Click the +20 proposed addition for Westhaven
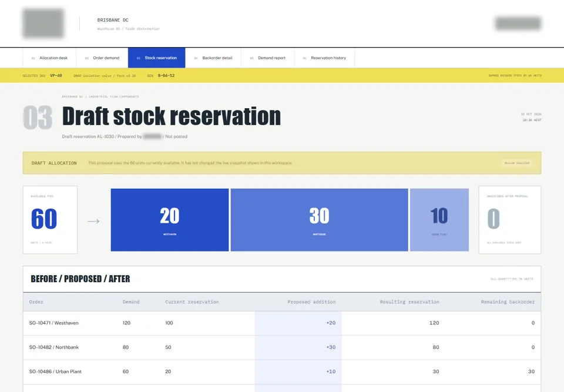Viewport: 564px width, 392px height. pyautogui.click(x=331, y=323)
